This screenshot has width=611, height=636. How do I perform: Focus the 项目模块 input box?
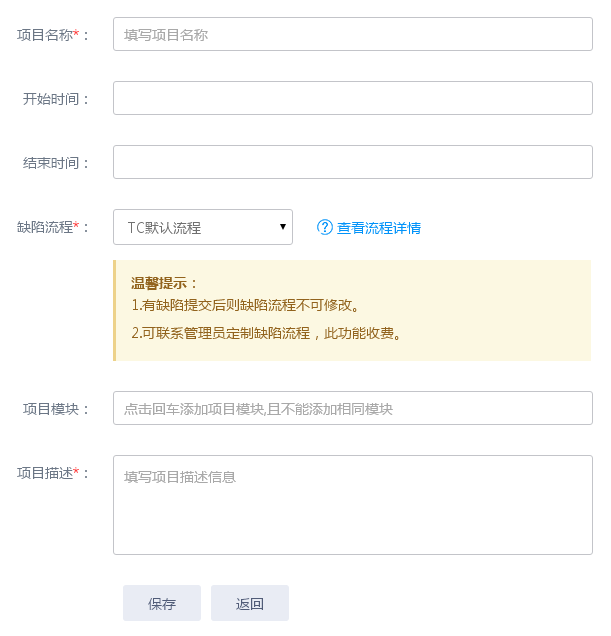352,408
